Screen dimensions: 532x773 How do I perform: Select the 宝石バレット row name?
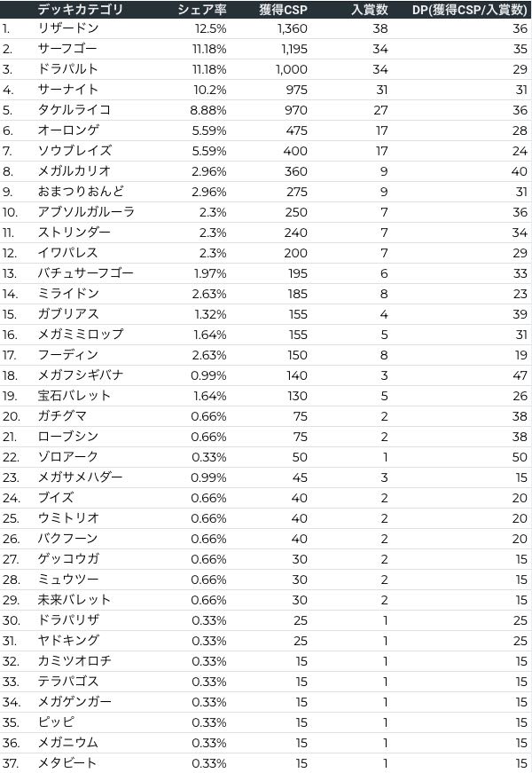point(74,396)
